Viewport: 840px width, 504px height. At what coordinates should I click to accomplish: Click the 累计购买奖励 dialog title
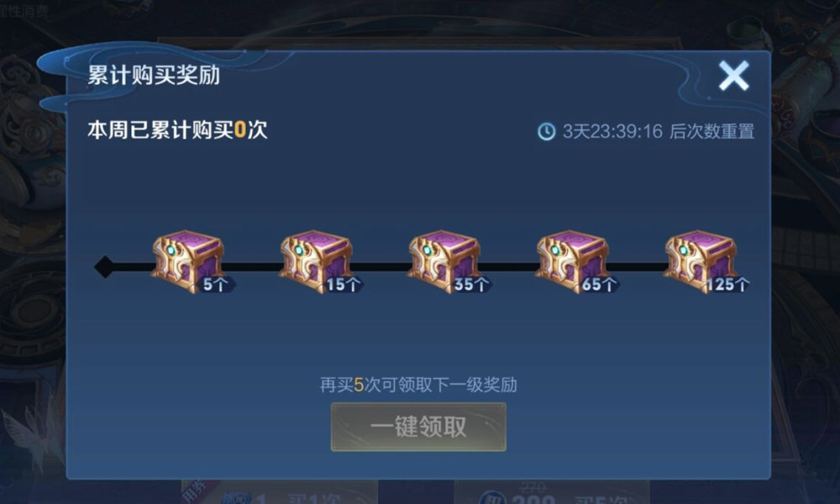pos(154,75)
